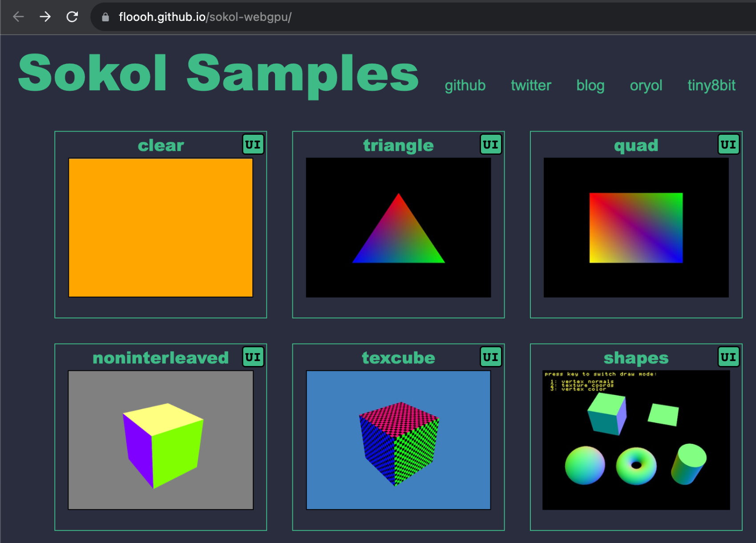The image size is (756, 543).
Task: Open the tiny8bit link
Action: coord(711,85)
